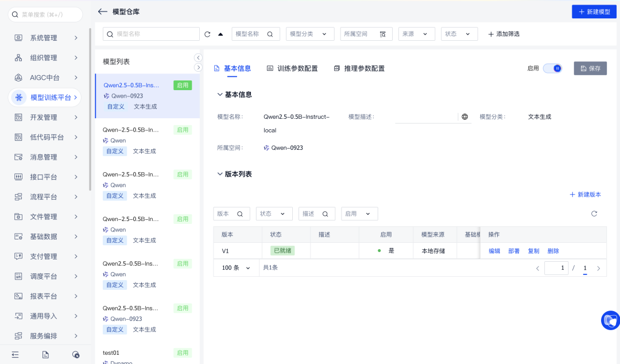Click the 系统管理 sidebar icon
The width and height of the screenshot is (620, 364).
[x=18, y=37]
